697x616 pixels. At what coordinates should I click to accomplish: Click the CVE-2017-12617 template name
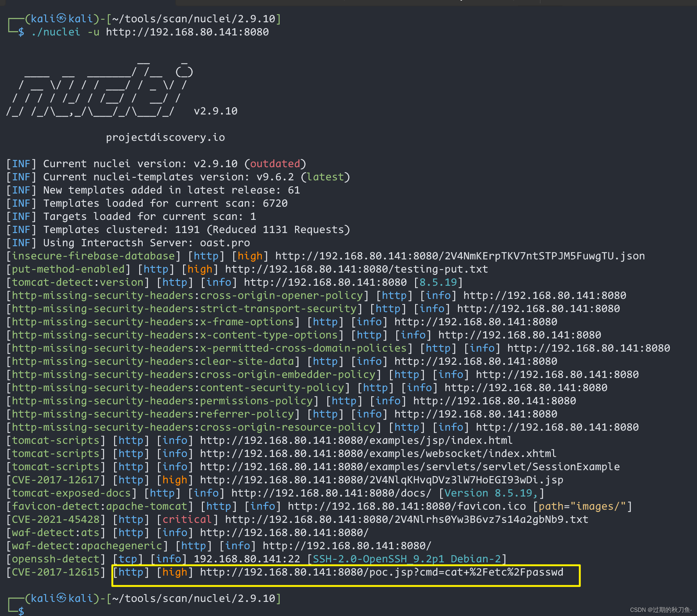55,480
